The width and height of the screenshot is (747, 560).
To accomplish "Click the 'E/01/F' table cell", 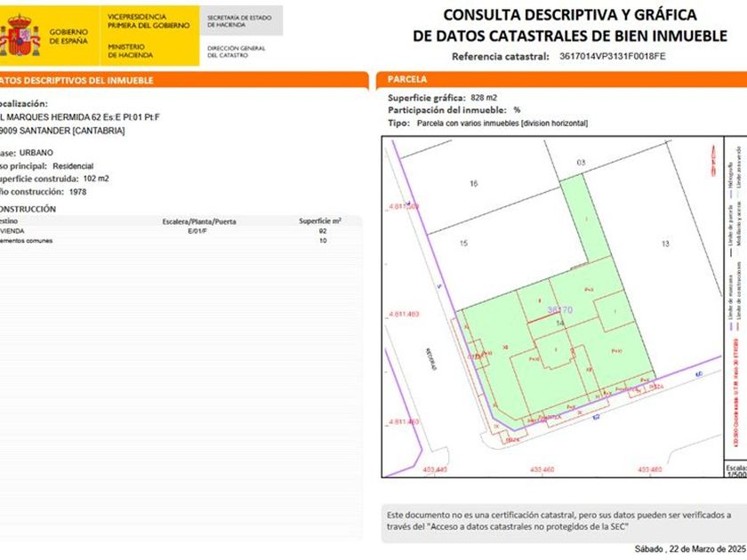I will [x=197, y=231].
